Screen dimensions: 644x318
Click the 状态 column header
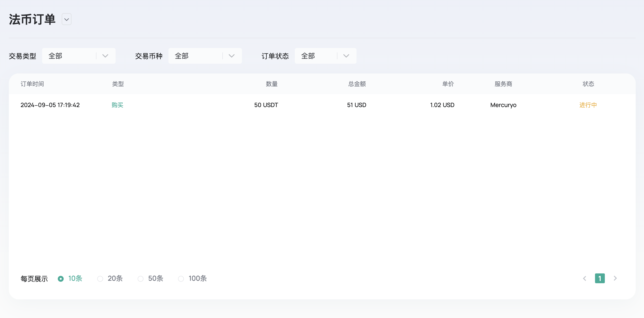point(588,84)
